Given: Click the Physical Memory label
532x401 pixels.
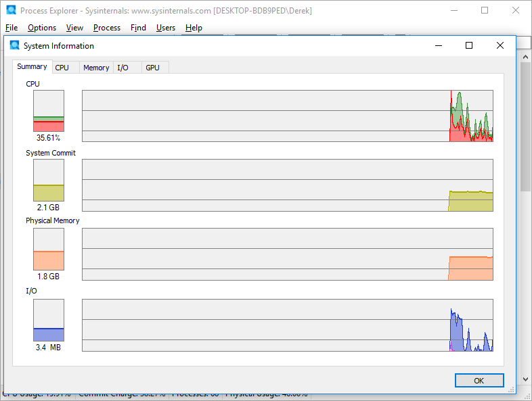Looking at the screenshot, I should click(x=53, y=220).
